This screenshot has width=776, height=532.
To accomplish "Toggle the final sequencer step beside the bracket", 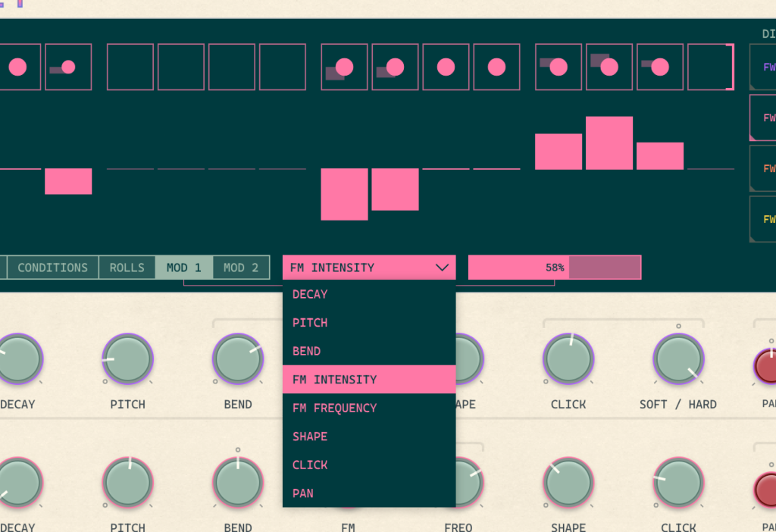I will point(710,67).
